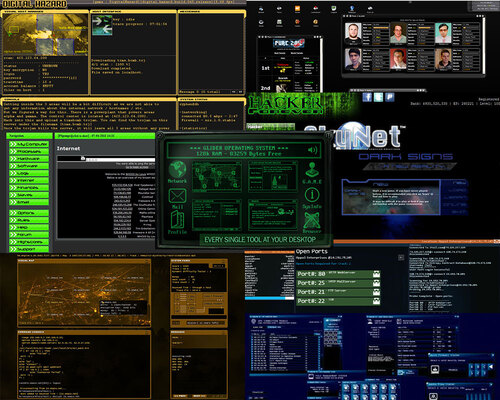Click the 1st place leaderboard row
Viewport: 500px width, 400px height.
click(289, 68)
